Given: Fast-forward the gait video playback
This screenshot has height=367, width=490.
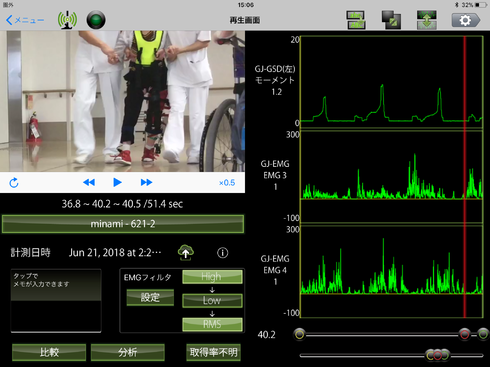Looking at the screenshot, I should coord(146,182).
